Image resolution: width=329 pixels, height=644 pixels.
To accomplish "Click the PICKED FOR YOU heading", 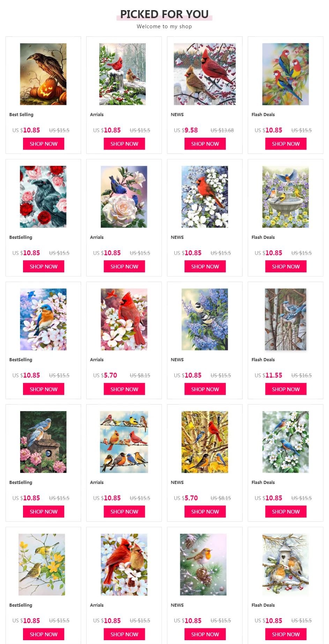I will [164, 14].
